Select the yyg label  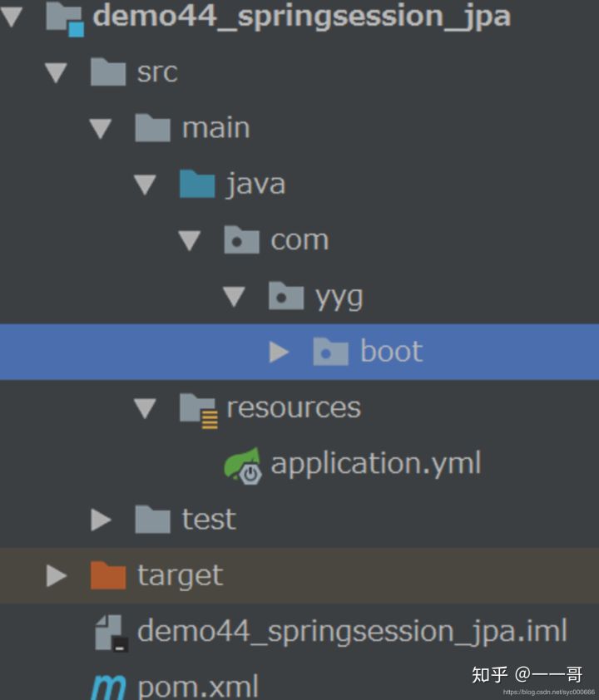click(339, 298)
